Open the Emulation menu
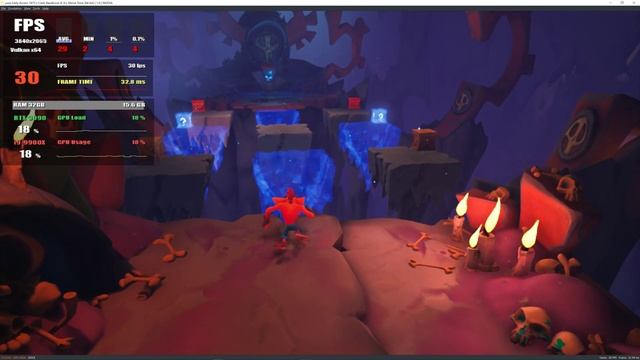This screenshot has height=360, width=640. point(15,9)
